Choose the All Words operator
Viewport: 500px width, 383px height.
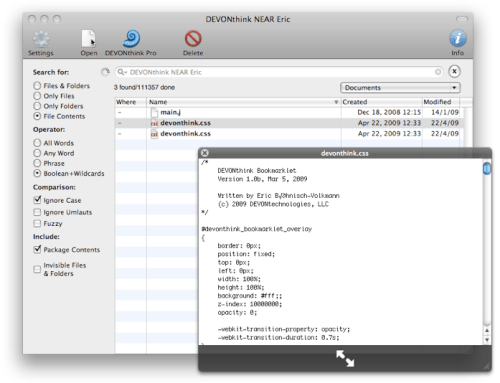[37, 143]
